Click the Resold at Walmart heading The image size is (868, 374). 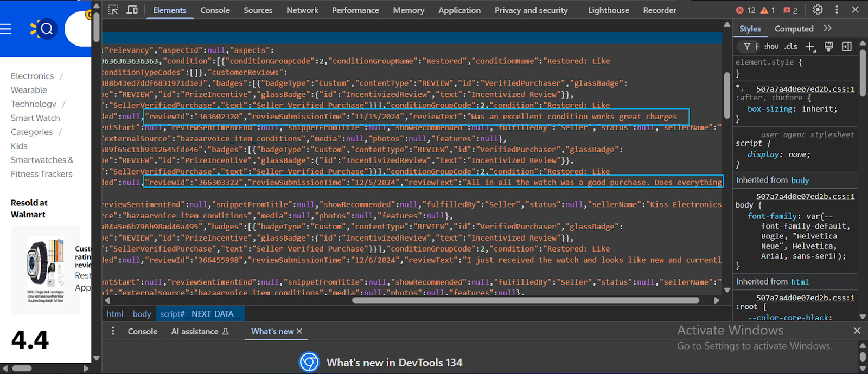(29, 209)
